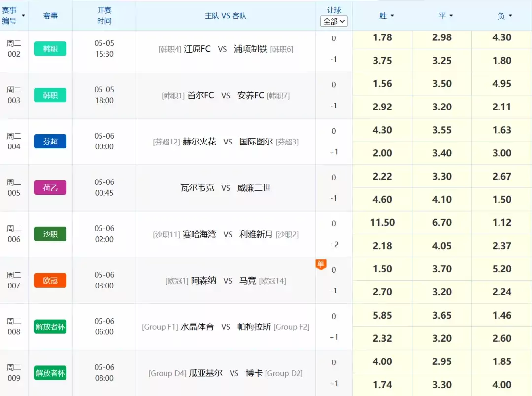This screenshot has height=396, width=532.
Task: Select loss odds 4.95 for match 003
Action: click(502, 83)
